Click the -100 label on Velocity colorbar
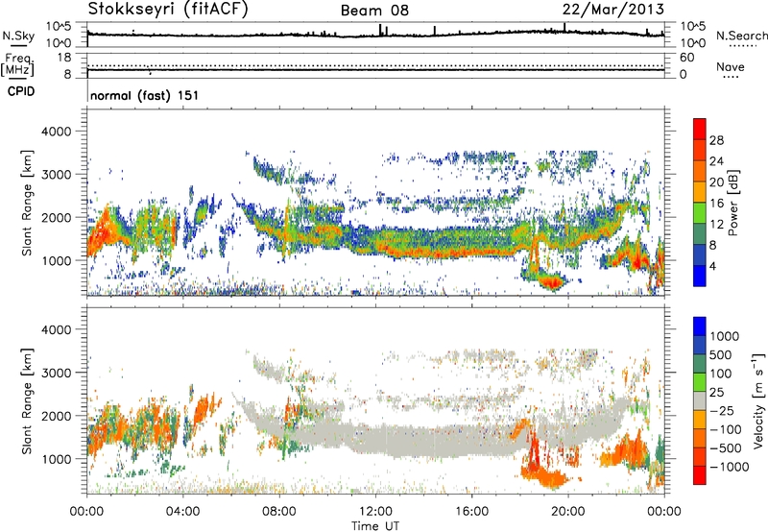 point(725,429)
